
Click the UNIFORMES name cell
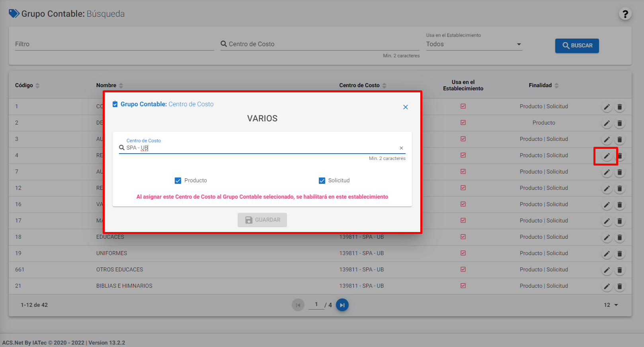(111, 253)
